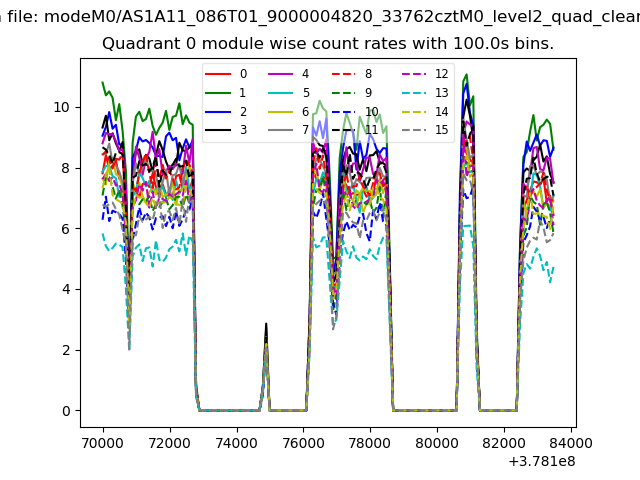Click the magenta solid line swatch for module 4
This screenshot has height=480, width=640.
pyautogui.click(x=283, y=74)
